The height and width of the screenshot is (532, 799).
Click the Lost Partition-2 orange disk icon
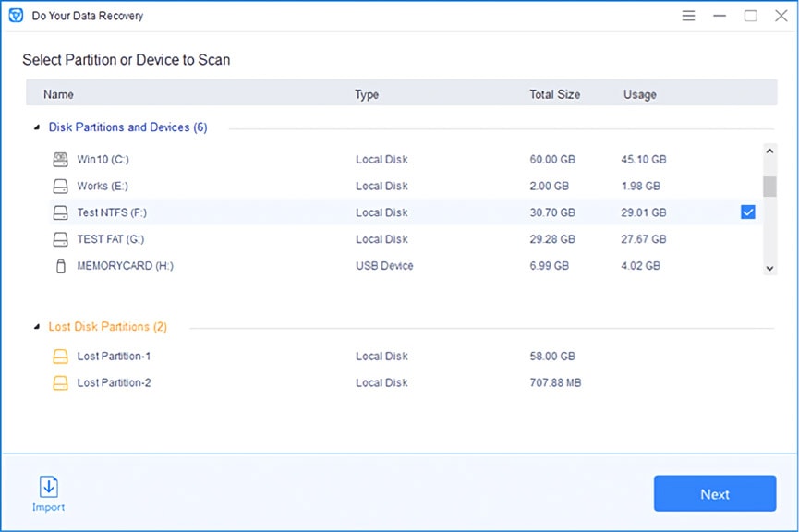click(60, 383)
